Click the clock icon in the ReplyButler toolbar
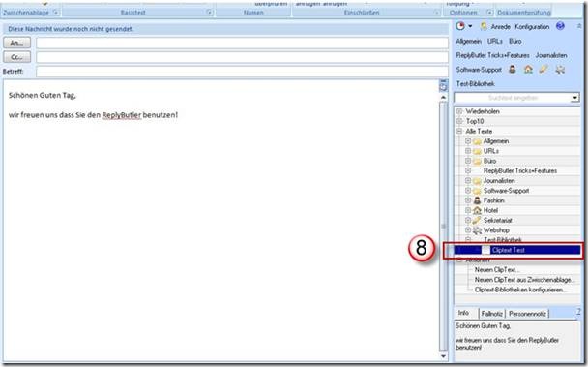This screenshot has height=367, width=588. pos(460,26)
